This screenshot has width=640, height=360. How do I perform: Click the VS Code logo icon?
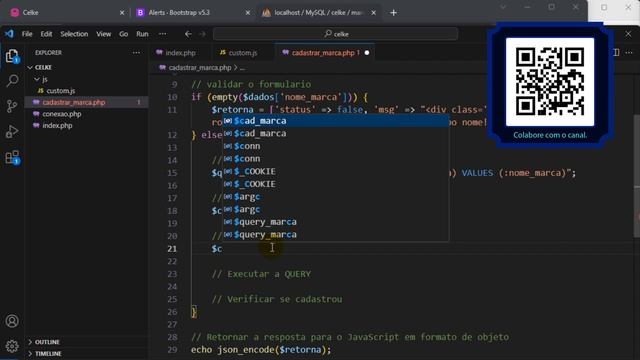(9, 34)
